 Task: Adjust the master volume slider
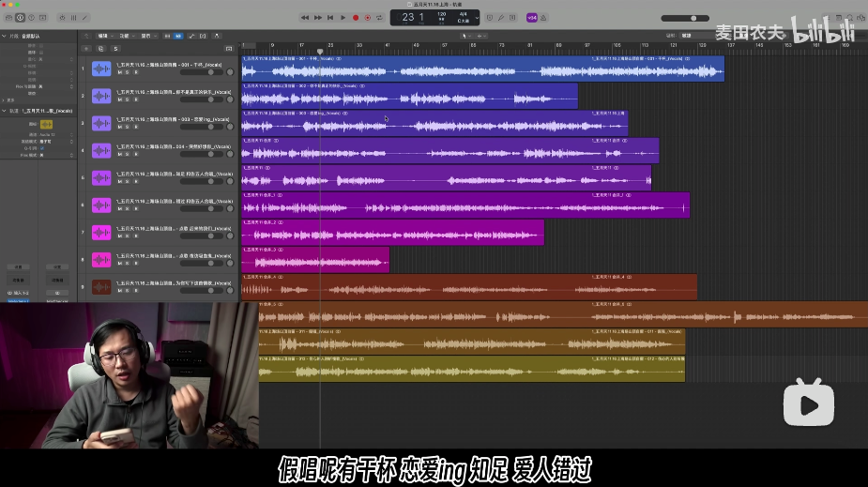(685, 18)
